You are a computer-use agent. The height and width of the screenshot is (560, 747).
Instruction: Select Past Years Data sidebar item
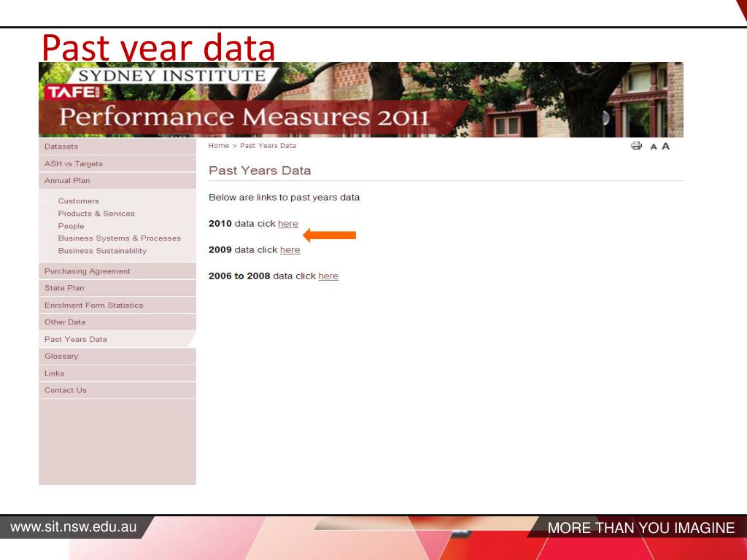117,339
